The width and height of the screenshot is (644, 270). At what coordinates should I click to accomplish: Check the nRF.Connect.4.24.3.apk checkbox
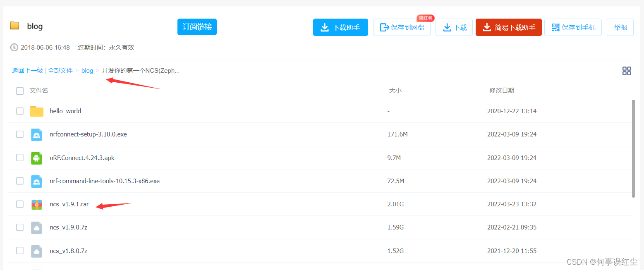tap(20, 158)
